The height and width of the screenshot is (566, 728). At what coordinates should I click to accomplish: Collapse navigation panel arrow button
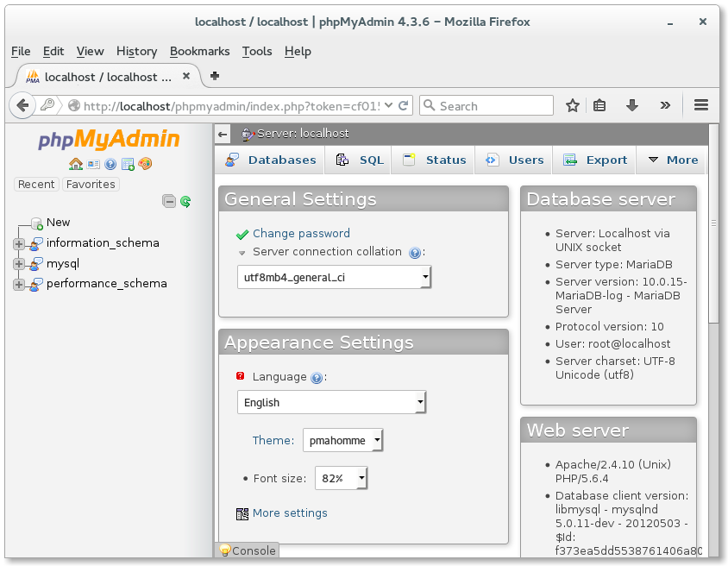[223, 135]
